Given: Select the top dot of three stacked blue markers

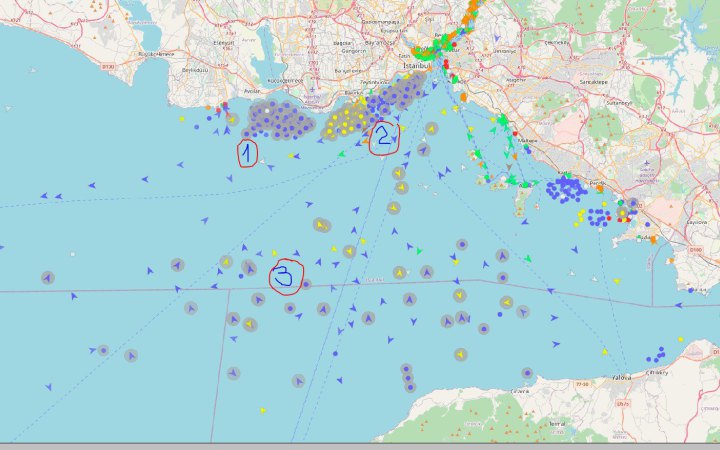Looking at the screenshot, I should 406,369.
